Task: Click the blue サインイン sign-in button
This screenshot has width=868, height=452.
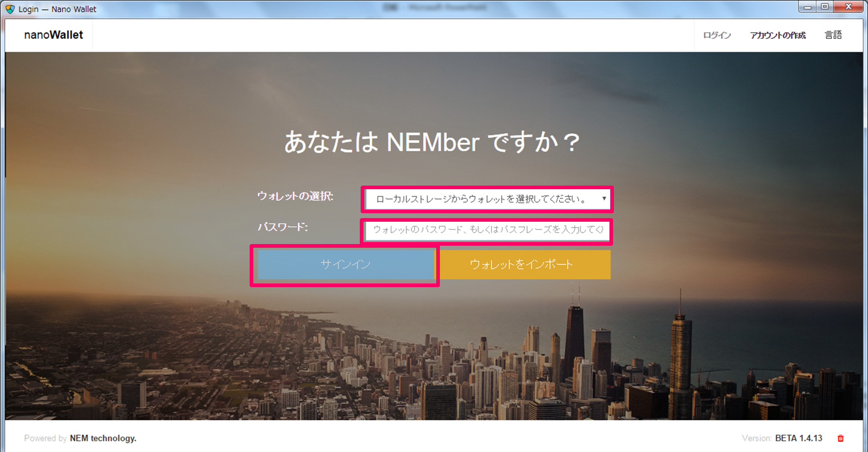Action: tap(346, 264)
